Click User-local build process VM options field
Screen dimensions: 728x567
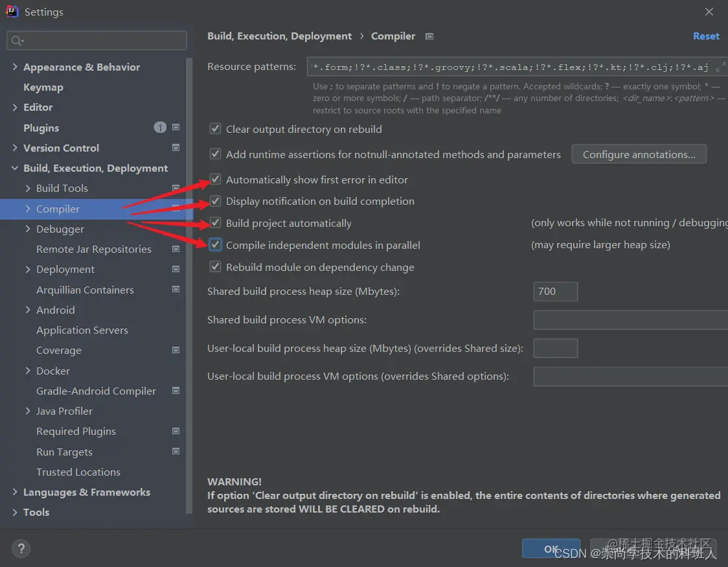click(630, 376)
